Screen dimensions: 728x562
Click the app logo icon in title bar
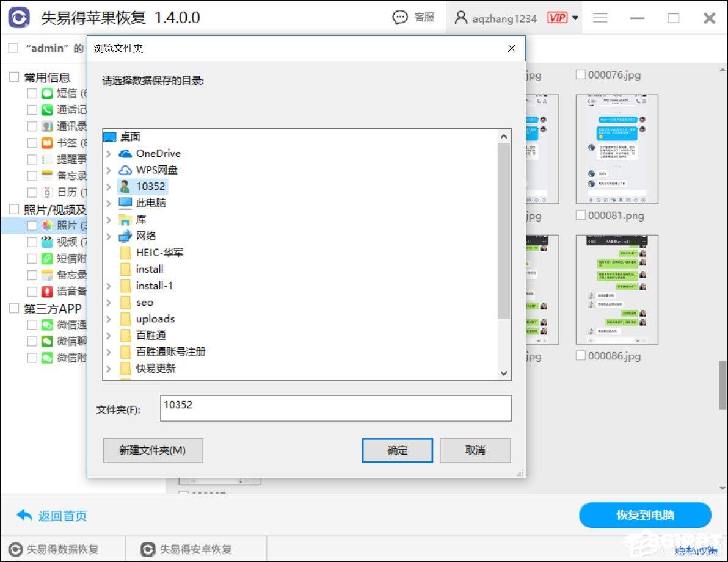click(x=19, y=18)
